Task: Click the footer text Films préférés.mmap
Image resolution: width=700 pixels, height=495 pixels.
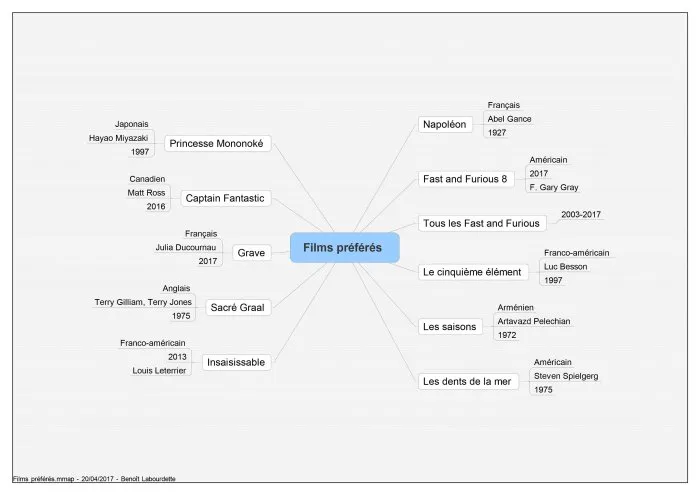Action: pyautogui.click(x=43, y=479)
